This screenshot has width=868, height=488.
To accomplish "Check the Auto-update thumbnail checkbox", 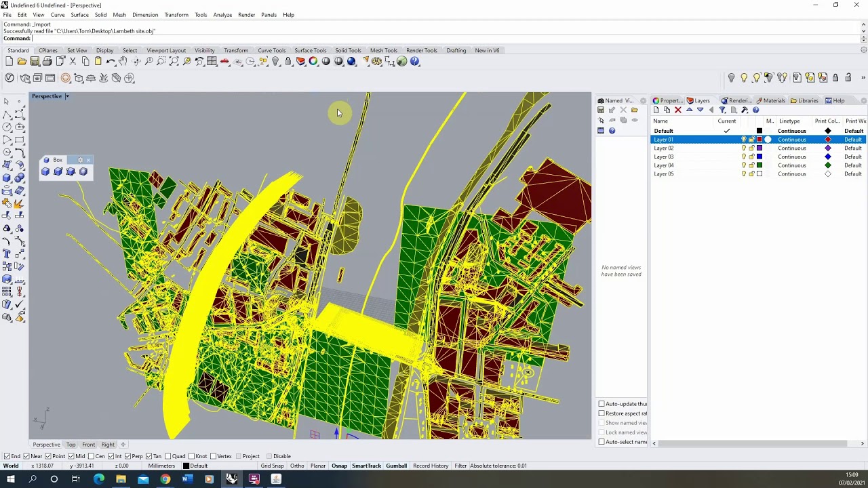I will tap(601, 404).
